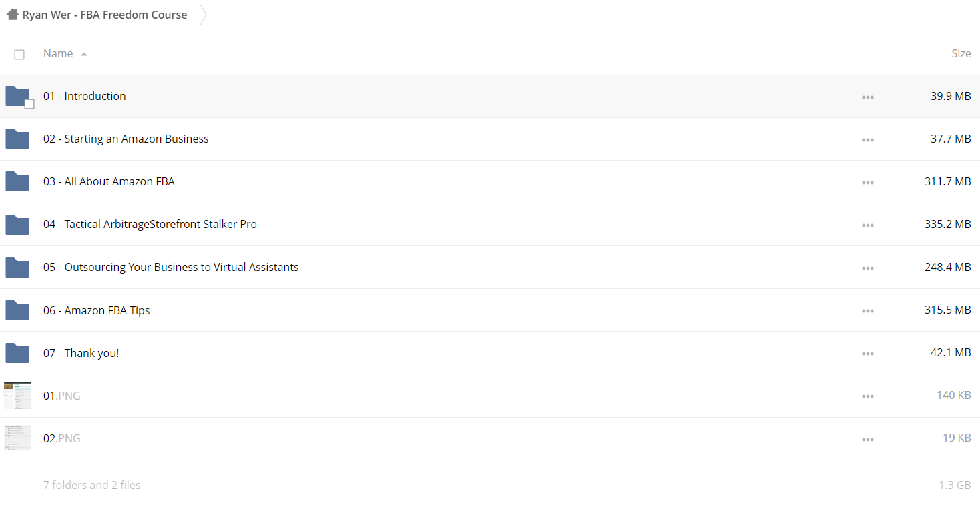Open more actions for 02.PNG
The width and height of the screenshot is (980, 515).
[x=868, y=440]
